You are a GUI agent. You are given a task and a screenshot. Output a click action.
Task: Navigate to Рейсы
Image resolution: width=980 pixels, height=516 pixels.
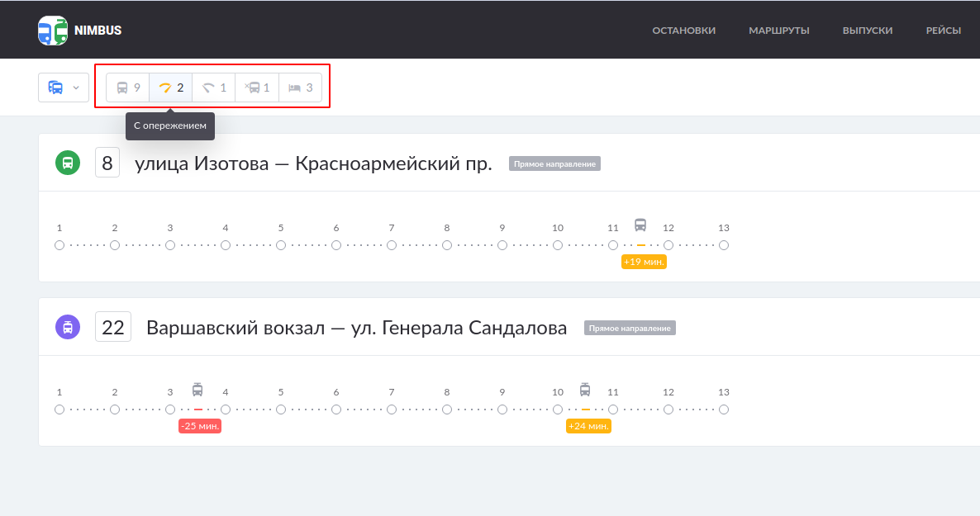[x=943, y=31]
